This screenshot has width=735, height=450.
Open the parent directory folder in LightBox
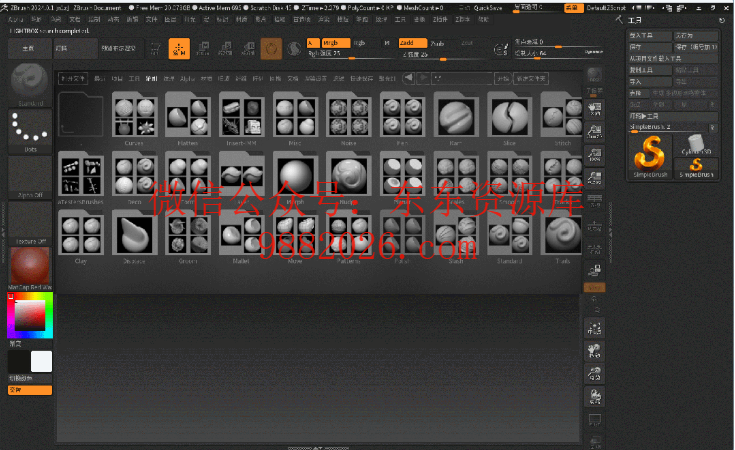tap(81, 115)
